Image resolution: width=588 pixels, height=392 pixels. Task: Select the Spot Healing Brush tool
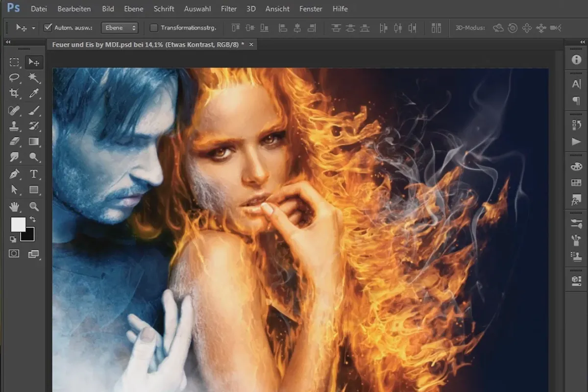(14, 110)
